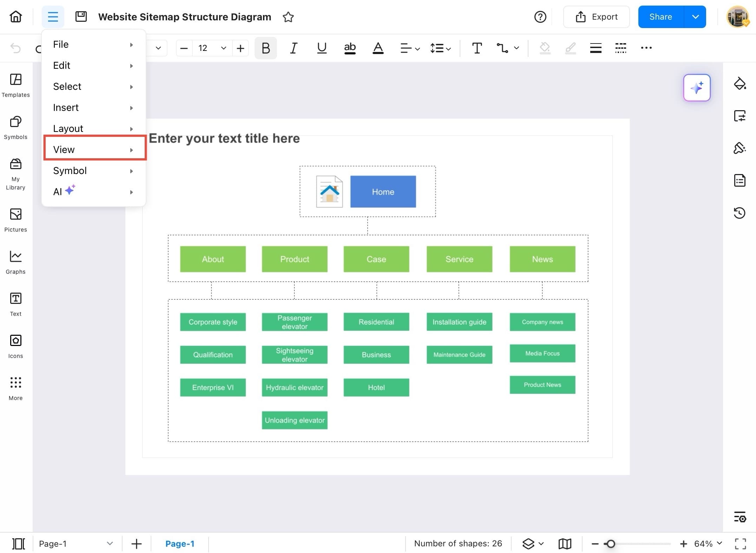Expand the Share button dropdown arrow
Image resolution: width=756 pixels, height=553 pixels.
695,16
